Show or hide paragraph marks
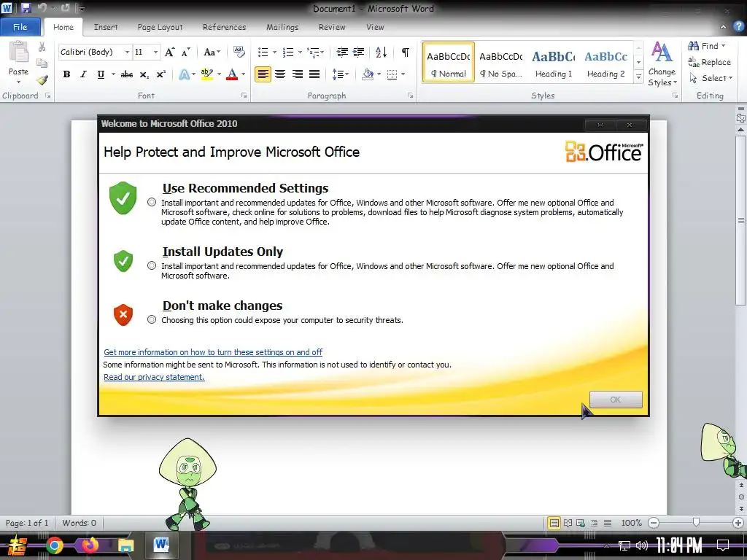 406,52
